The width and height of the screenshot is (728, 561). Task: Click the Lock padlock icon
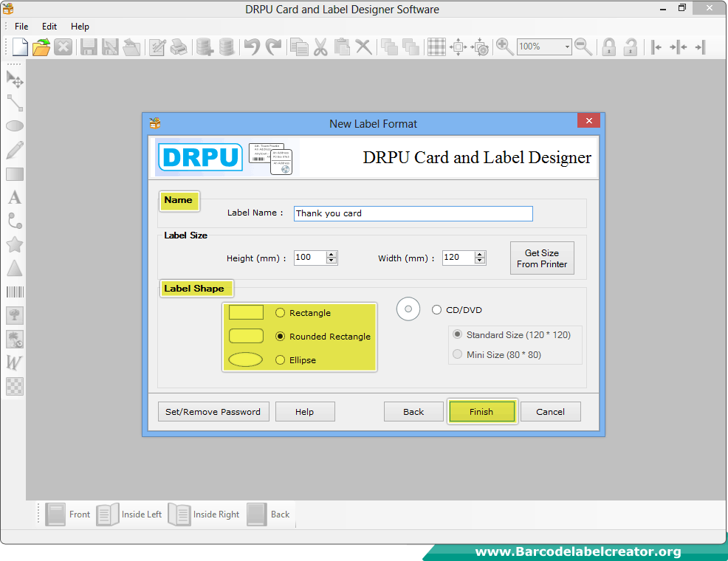click(608, 47)
